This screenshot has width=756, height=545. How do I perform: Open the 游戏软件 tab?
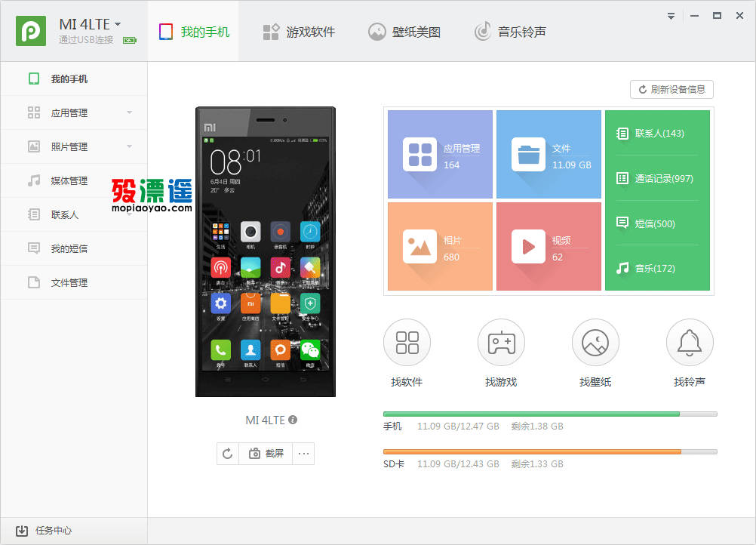(299, 32)
